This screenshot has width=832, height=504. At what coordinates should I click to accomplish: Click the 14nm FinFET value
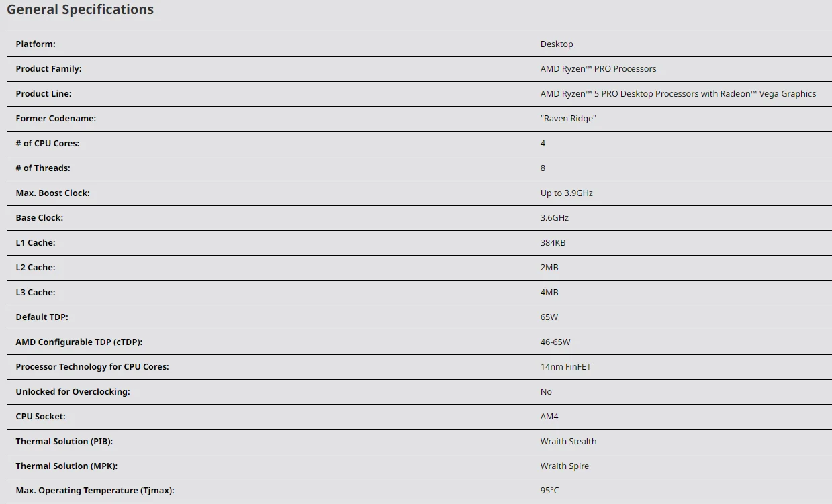[565, 367]
